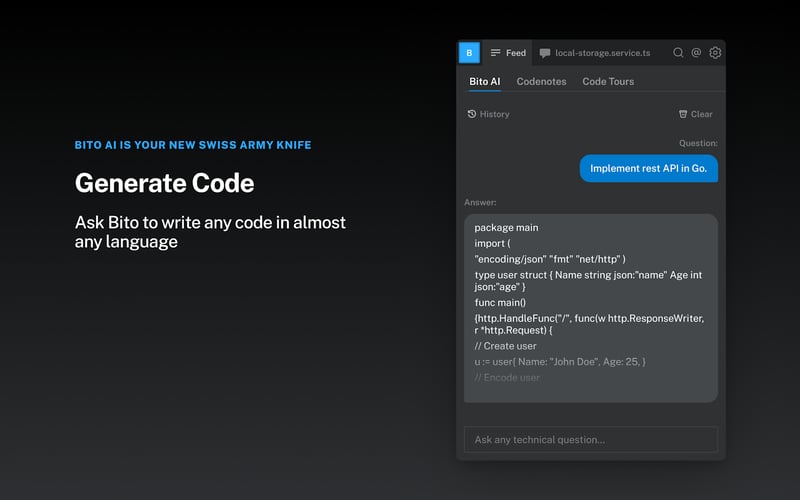Screen dimensions: 800x500
Task: Open the Code Tours tab
Action: [x=608, y=82]
